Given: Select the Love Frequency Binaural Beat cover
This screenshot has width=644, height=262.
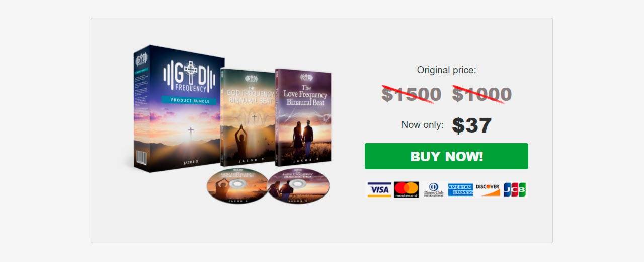Looking at the screenshot, I should (303, 117).
